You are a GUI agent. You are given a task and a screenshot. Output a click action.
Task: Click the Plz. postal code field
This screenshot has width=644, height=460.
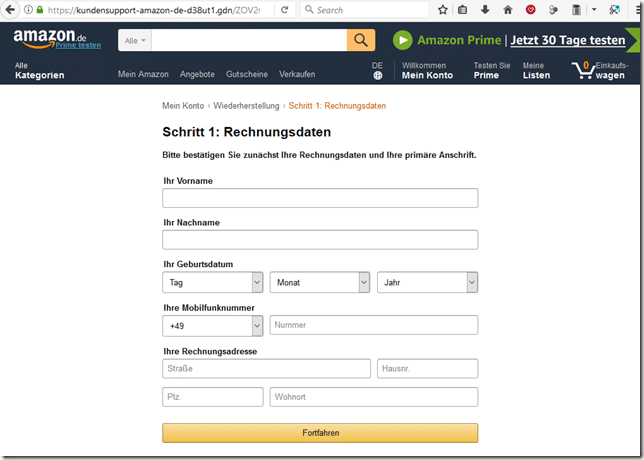(x=213, y=397)
